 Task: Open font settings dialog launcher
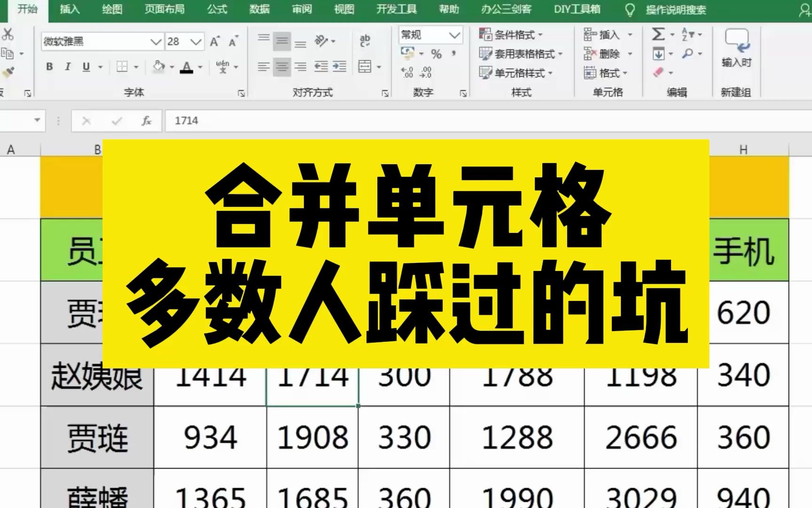pos(241,93)
